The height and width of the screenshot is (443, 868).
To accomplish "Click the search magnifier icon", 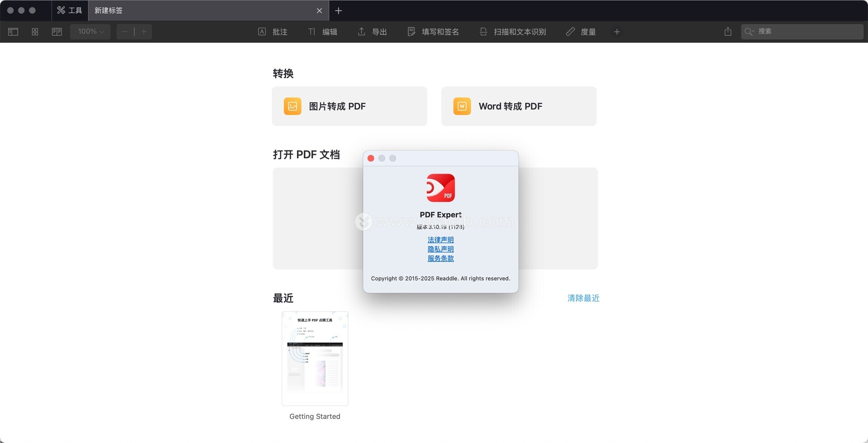I will pos(749,31).
